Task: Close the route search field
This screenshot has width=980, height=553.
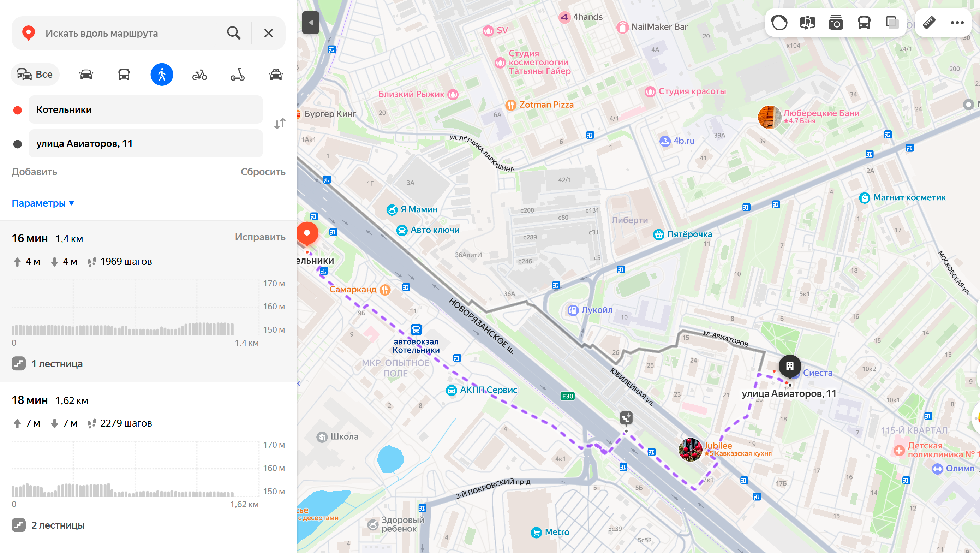Action: pos(269,33)
